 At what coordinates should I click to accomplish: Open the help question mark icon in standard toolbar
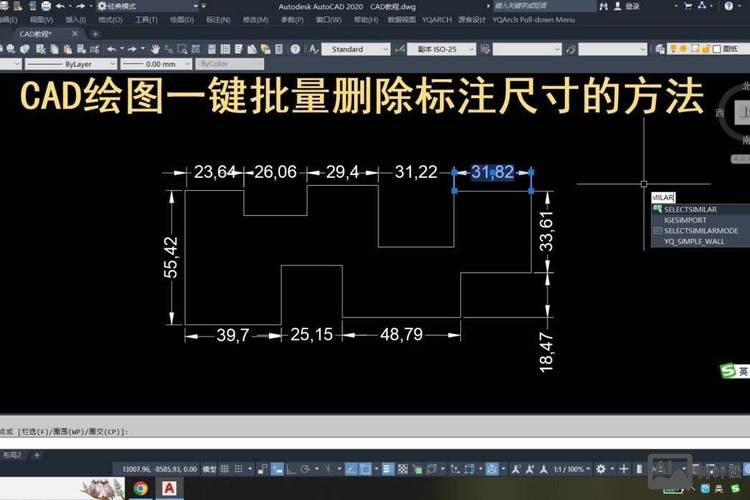point(295,49)
